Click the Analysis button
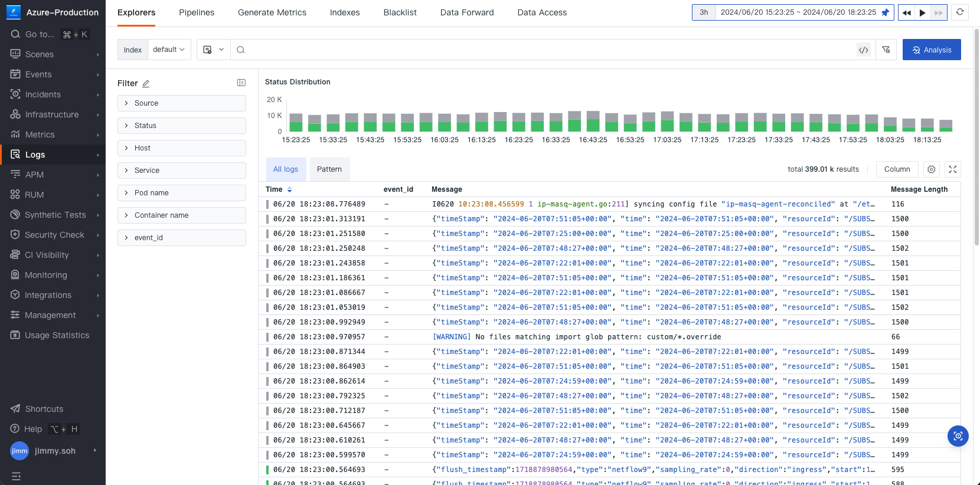Image resolution: width=980 pixels, height=485 pixels. coord(932,50)
